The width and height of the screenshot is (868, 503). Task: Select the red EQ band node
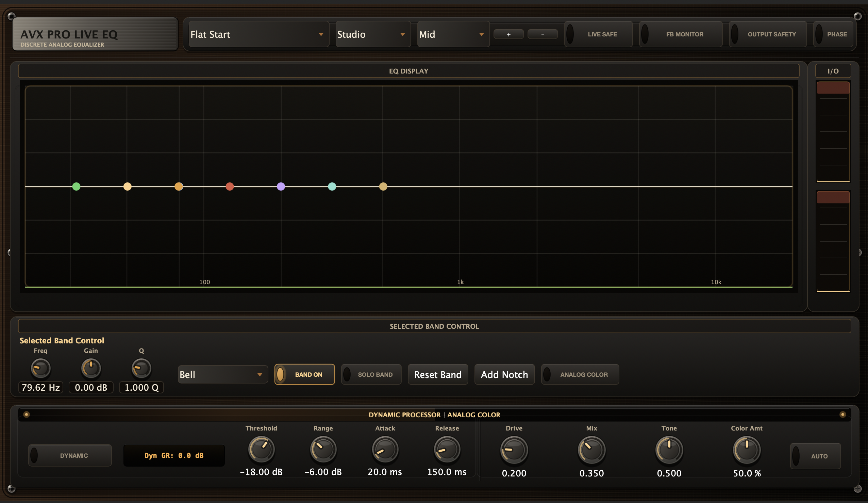pyautogui.click(x=230, y=186)
